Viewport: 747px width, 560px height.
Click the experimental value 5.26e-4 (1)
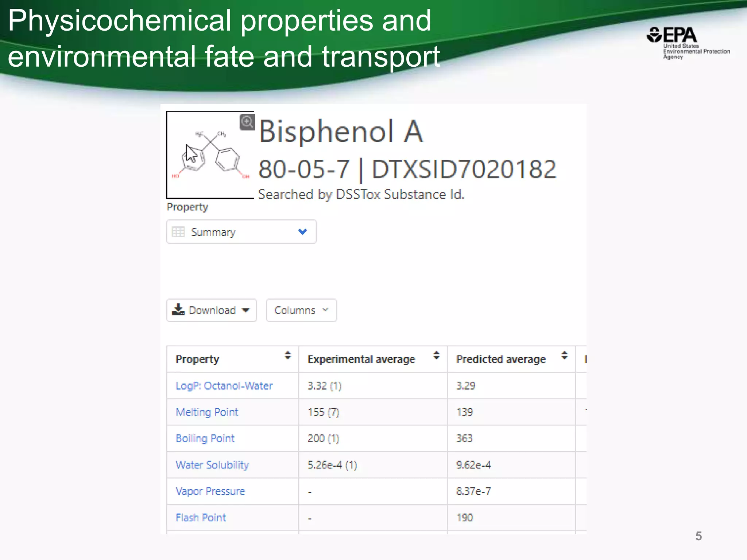tap(332, 465)
